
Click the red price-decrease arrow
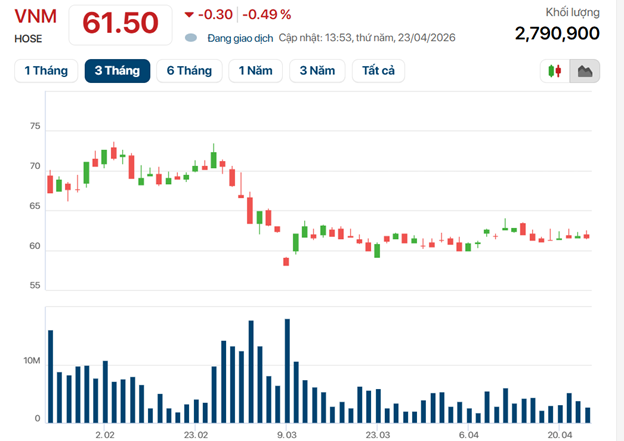click(x=190, y=14)
